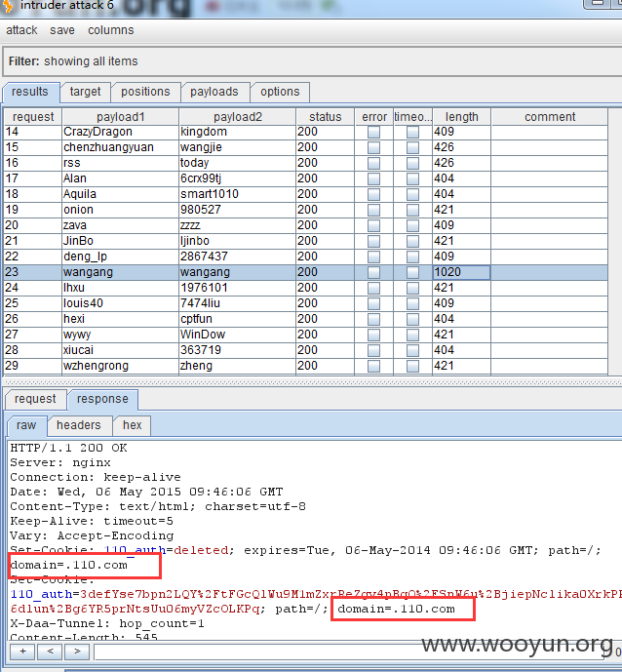Toggle timeout checkbox in row 15
The image size is (622, 672).
413,147
